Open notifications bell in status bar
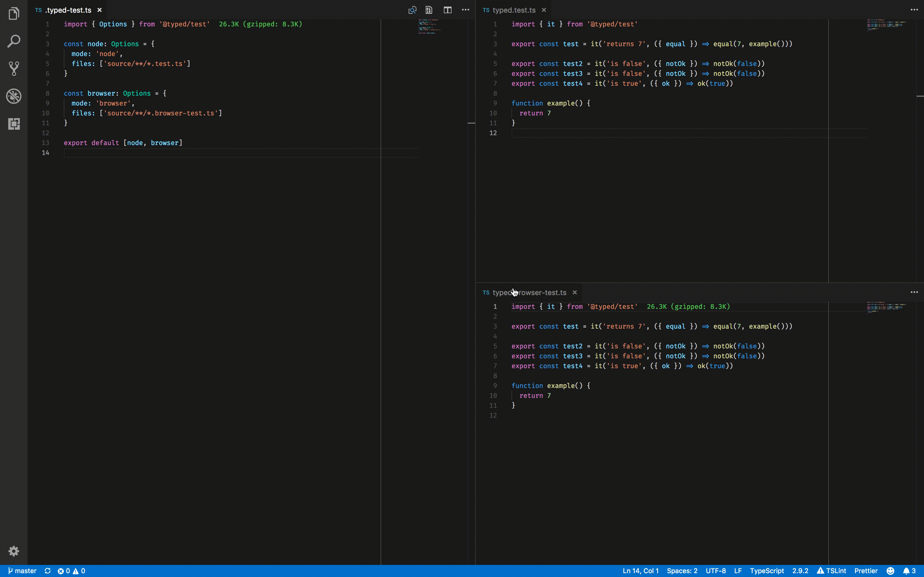Screen dimensions: 924x577 point(909,571)
